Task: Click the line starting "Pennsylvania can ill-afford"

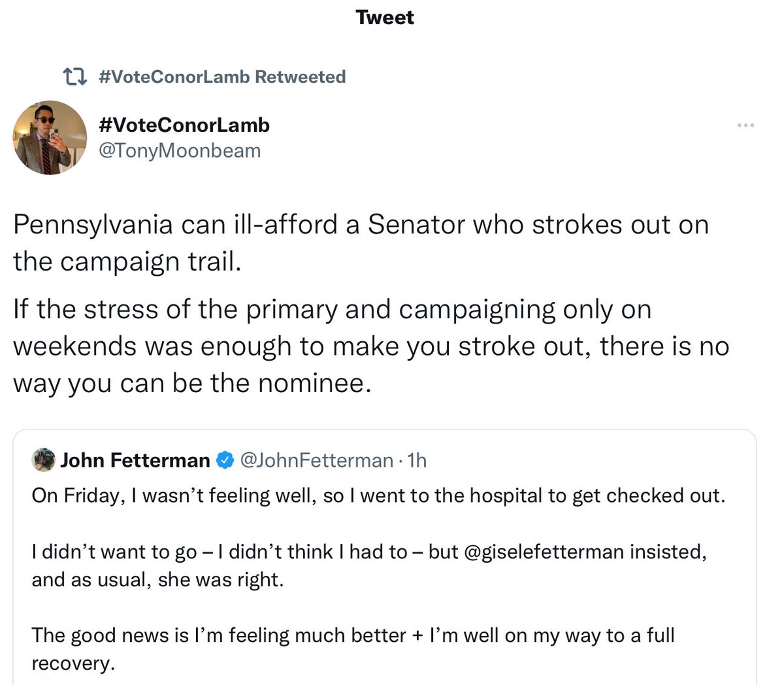Action: (x=361, y=225)
